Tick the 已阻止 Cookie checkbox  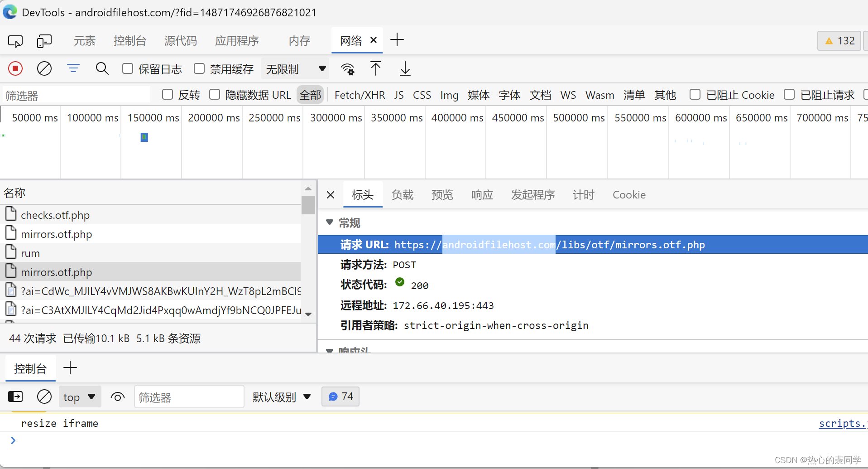click(695, 94)
